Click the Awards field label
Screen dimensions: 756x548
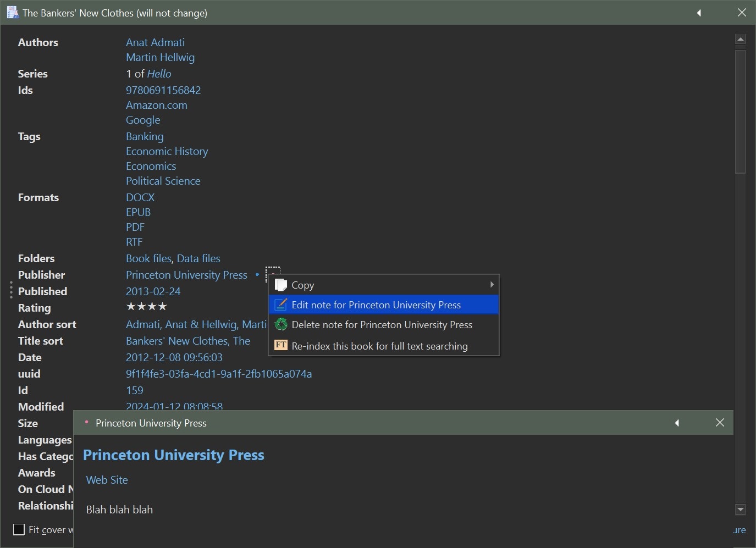click(37, 473)
